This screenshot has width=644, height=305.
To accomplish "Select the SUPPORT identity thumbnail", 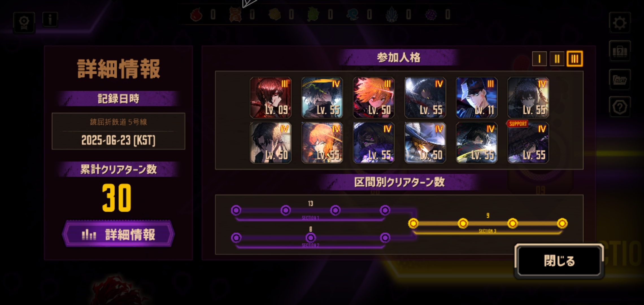I will click(x=528, y=143).
